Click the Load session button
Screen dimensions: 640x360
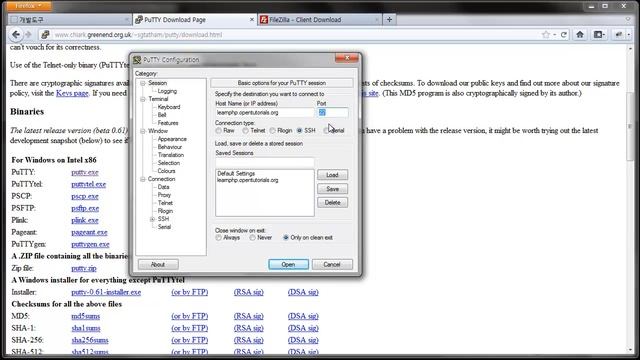(x=332, y=175)
